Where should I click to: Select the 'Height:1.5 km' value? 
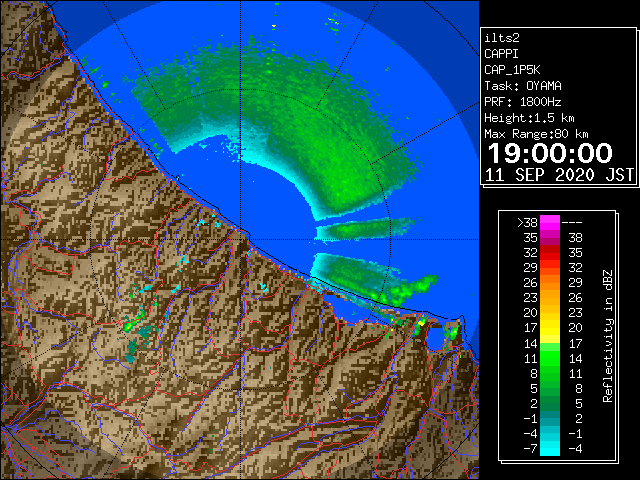[529, 118]
